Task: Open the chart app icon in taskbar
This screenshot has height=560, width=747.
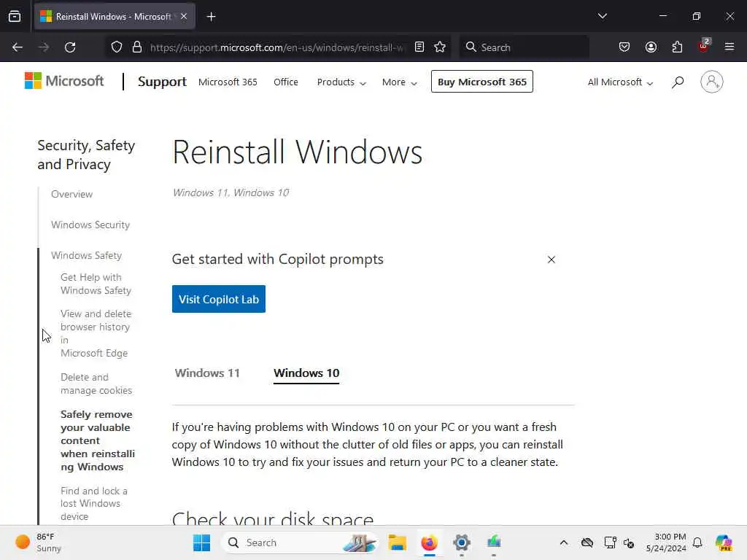Action: pos(494,542)
